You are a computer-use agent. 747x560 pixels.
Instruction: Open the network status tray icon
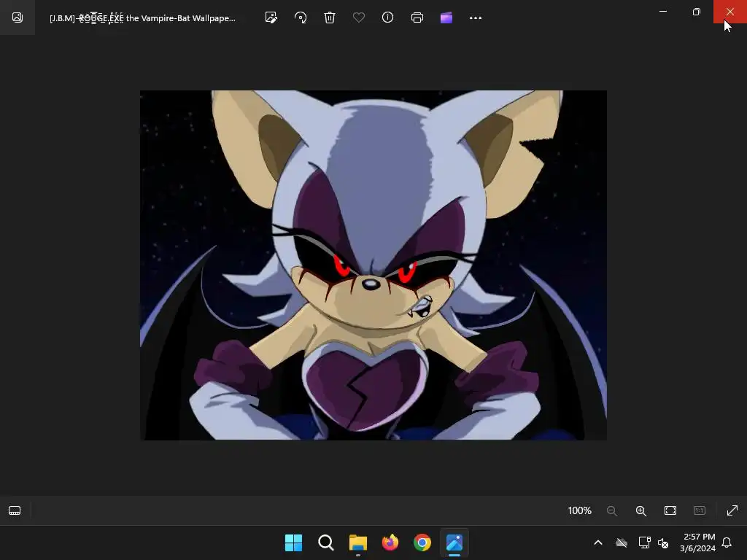644,542
